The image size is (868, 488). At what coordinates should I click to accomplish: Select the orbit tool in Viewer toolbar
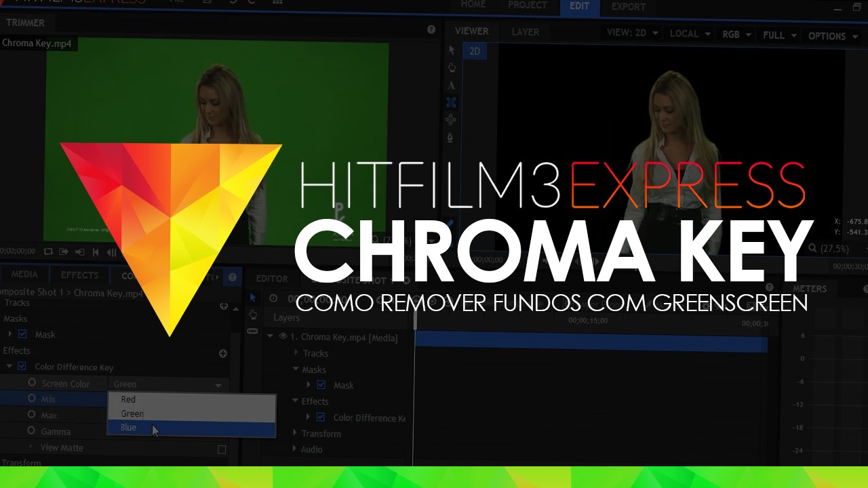point(452,119)
